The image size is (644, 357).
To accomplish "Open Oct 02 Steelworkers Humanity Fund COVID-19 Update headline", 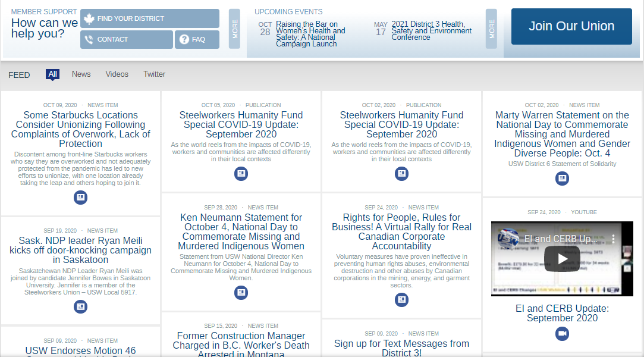I will [x=401, y=124].
